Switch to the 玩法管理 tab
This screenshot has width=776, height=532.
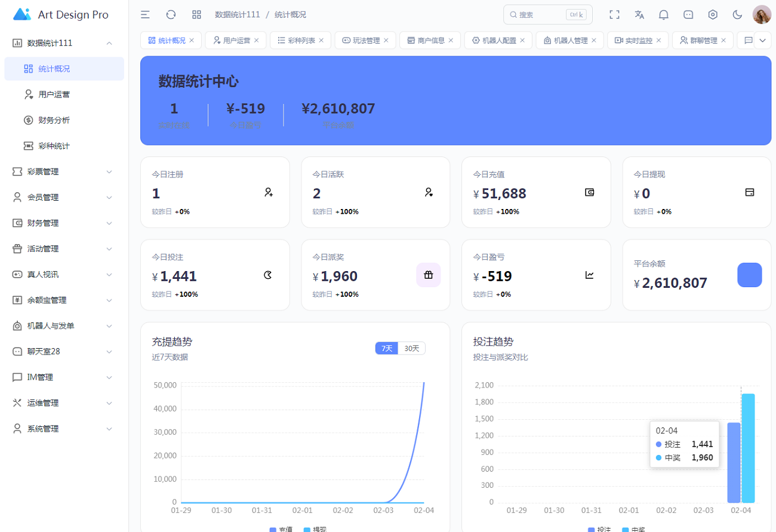click(361, 40)
